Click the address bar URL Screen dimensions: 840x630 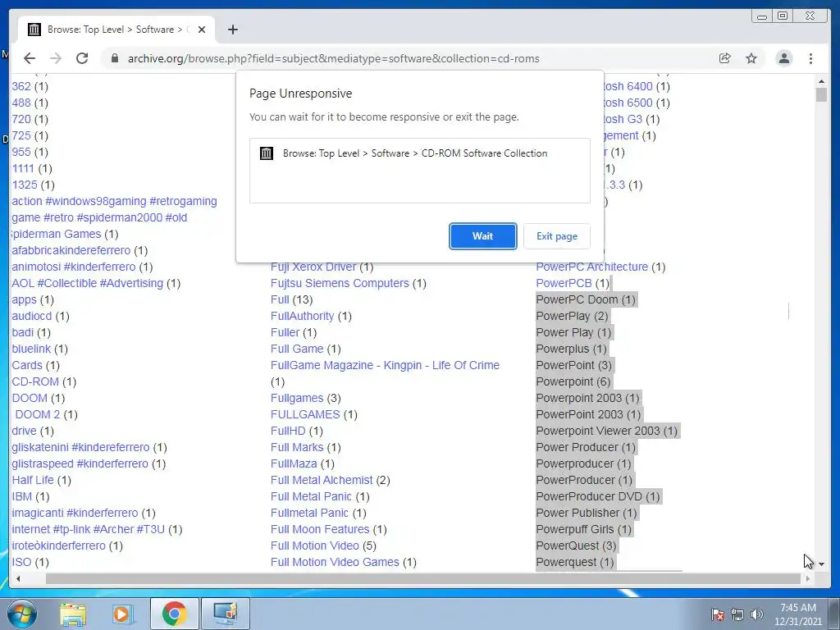[x=333, y=58]
